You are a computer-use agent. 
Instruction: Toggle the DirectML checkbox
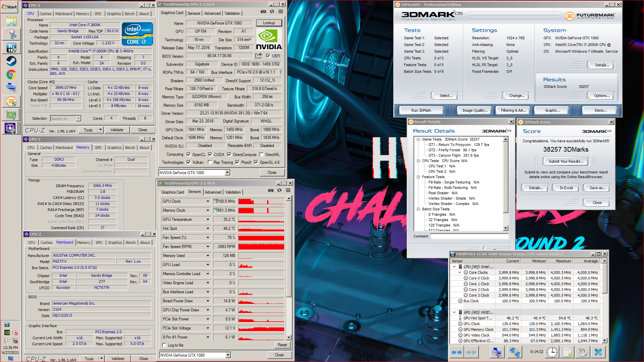(261, 155)
